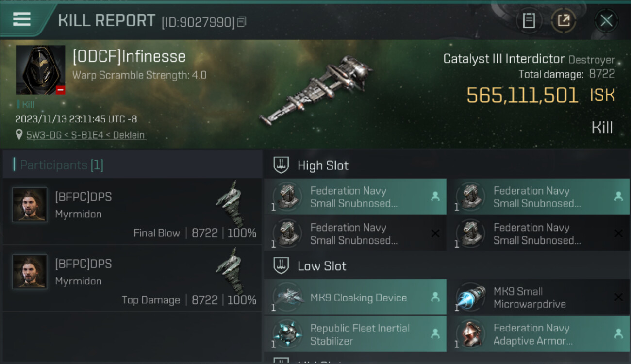Click the share kill report icon

point(564,21)
